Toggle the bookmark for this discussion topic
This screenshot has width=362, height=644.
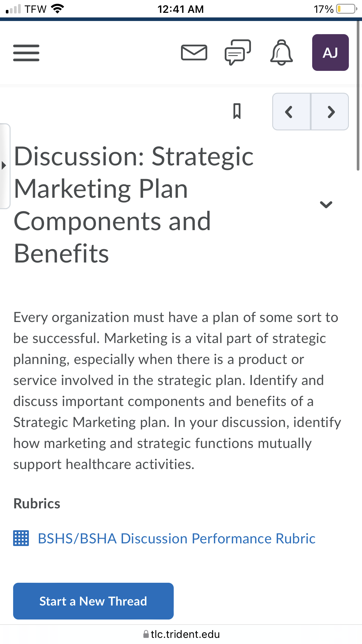click(x=237, y=111)
